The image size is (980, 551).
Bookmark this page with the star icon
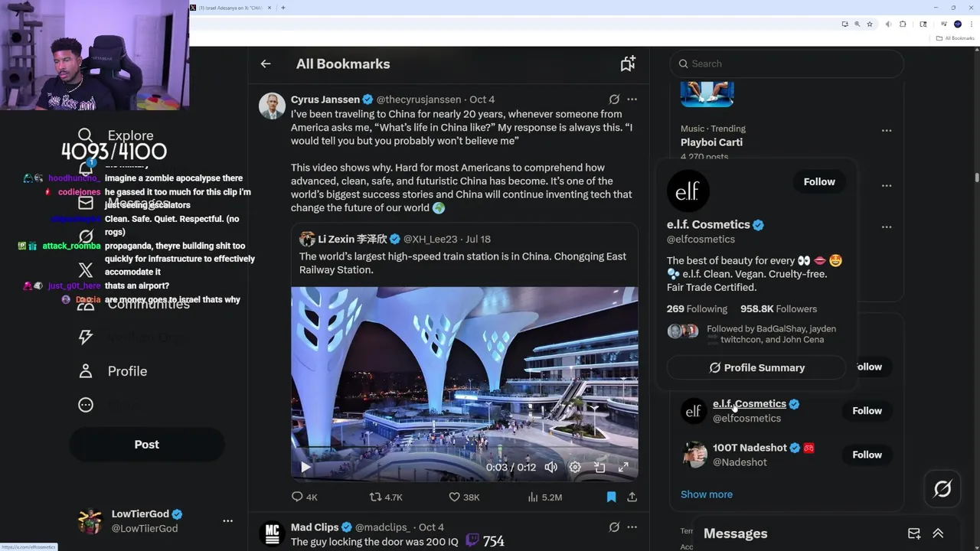[x=870, y=24]
